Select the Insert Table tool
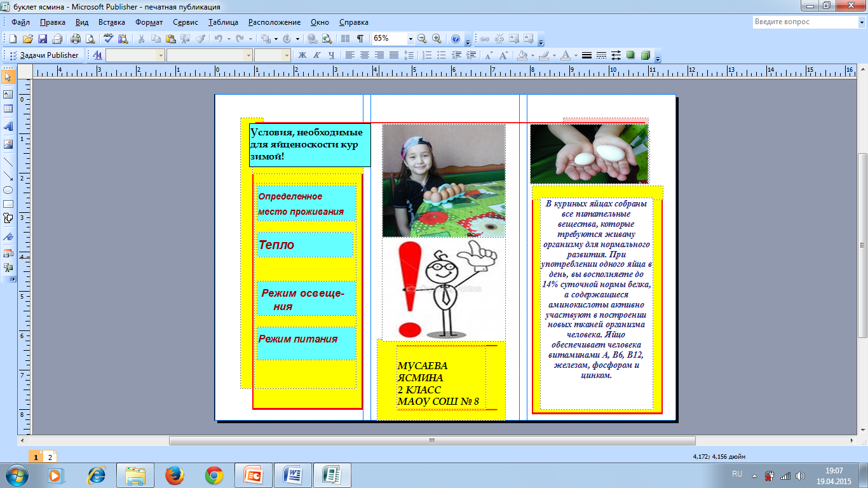This screenshot has width=868, height=488. pos(8,109)
